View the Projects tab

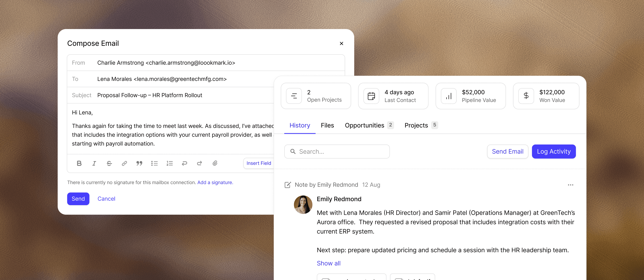[416, 125]
